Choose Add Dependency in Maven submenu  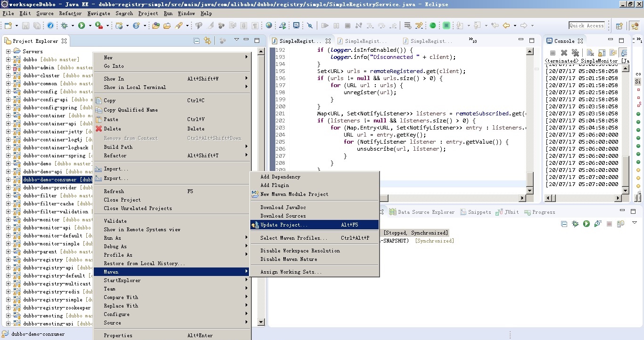[x=314, y=177]
